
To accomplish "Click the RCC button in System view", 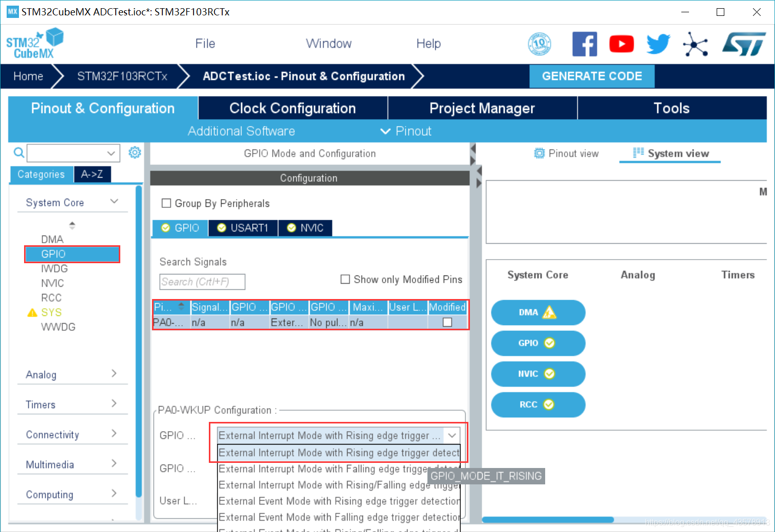I will 538,405.
